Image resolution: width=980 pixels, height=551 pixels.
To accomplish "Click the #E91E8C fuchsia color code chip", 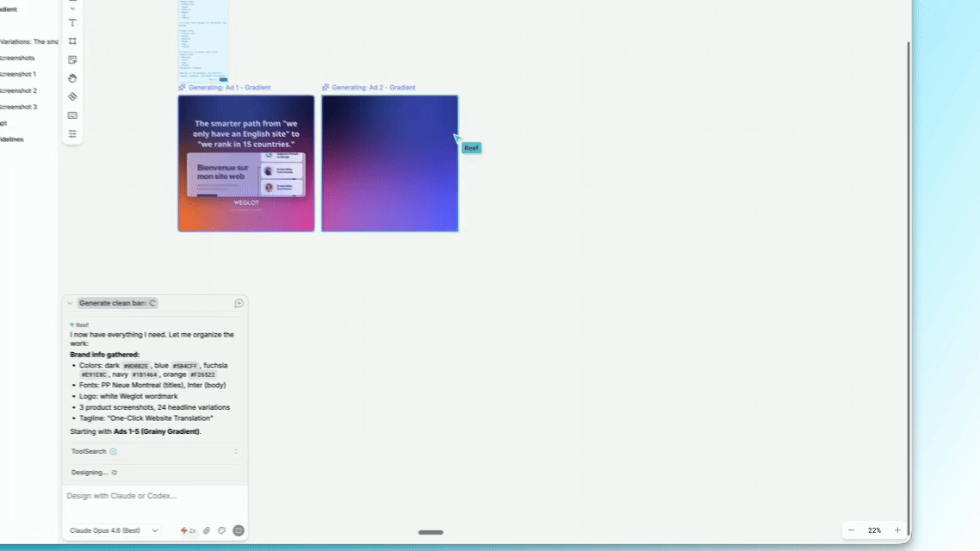I will click(x=94, y=375).
